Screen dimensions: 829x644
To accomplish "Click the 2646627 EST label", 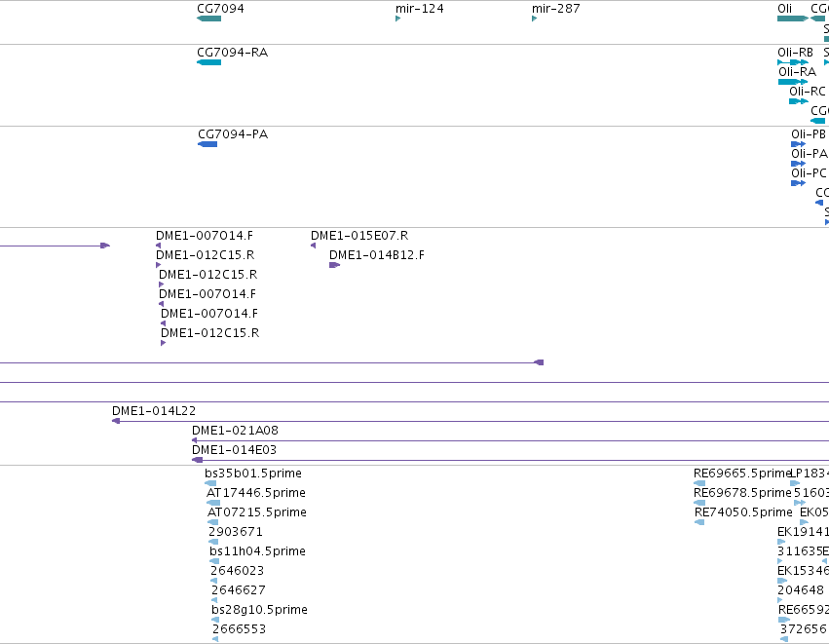I will coord(239,590).
